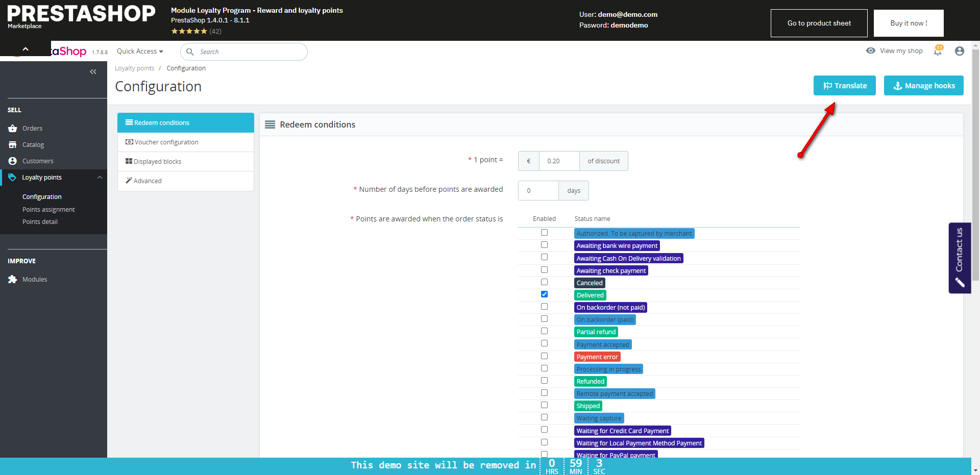Collapse the top demo banner arrow

click(x=26, y=49)
